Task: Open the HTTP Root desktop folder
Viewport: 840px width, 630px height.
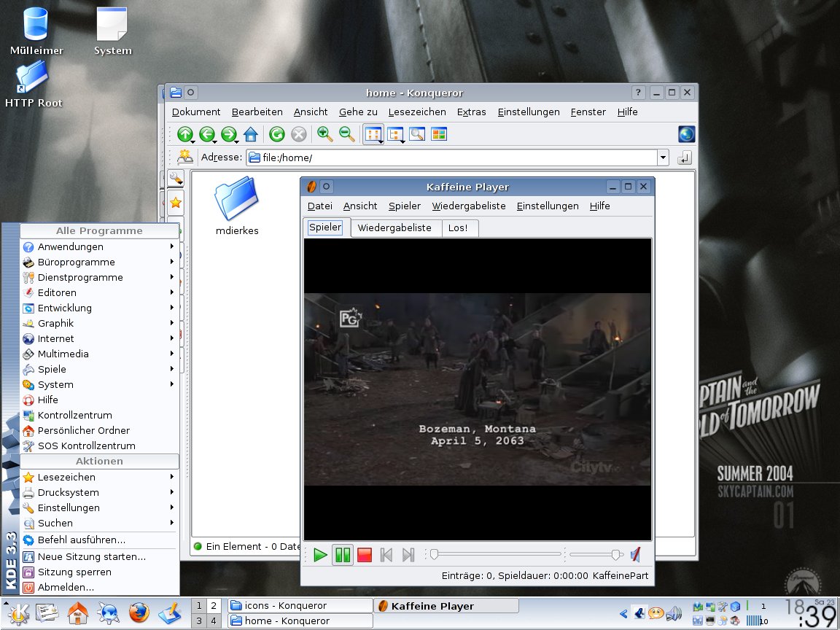Action: tap(34, 84)
